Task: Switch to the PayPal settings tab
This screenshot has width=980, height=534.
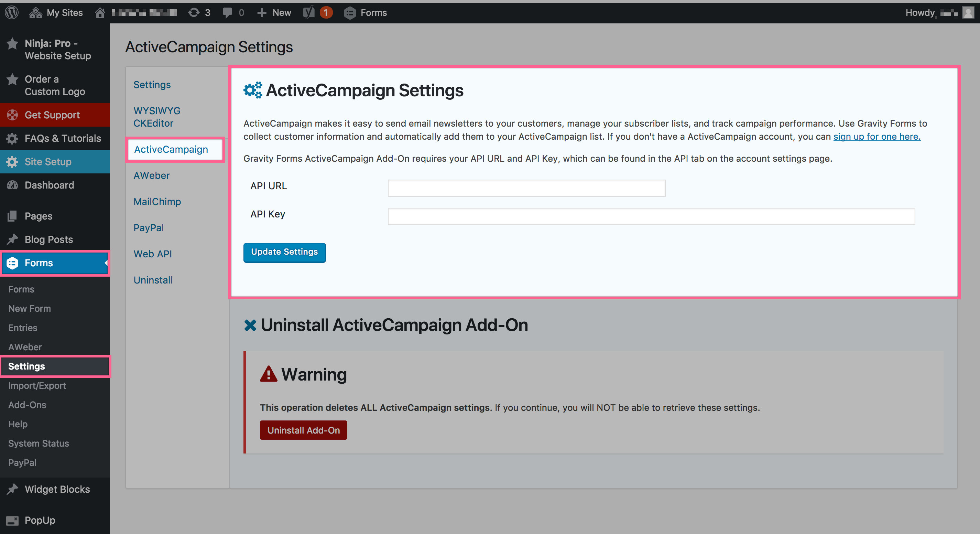Action: click(x=148, y=228)
